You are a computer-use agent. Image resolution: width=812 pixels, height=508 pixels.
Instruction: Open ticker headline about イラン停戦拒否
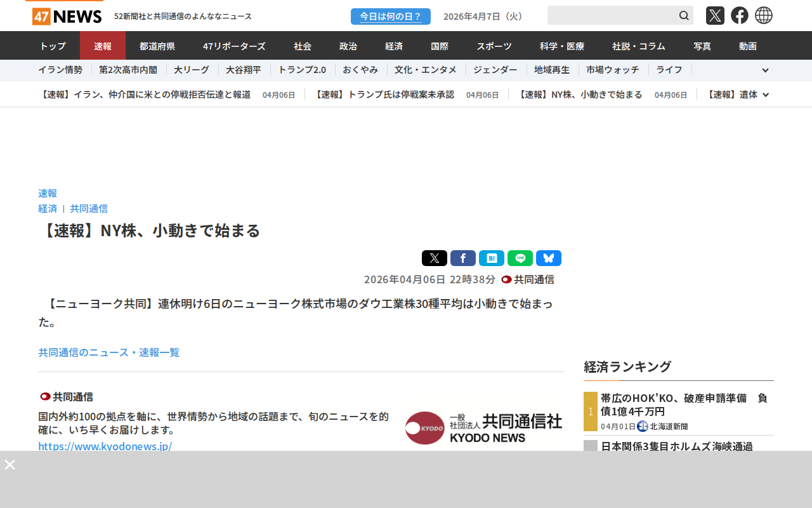(145, 95)
